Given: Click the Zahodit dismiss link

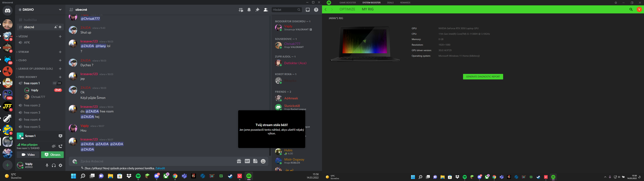Looking at the screenshot, I should click(160, 168).
